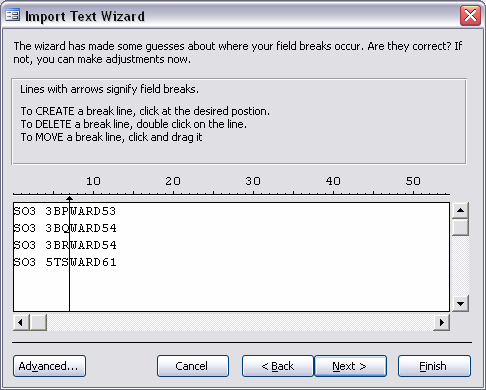Viewport: 486px width, 390px height.
Task: Open the Advanced import settings
Action: tap(49, 366)
